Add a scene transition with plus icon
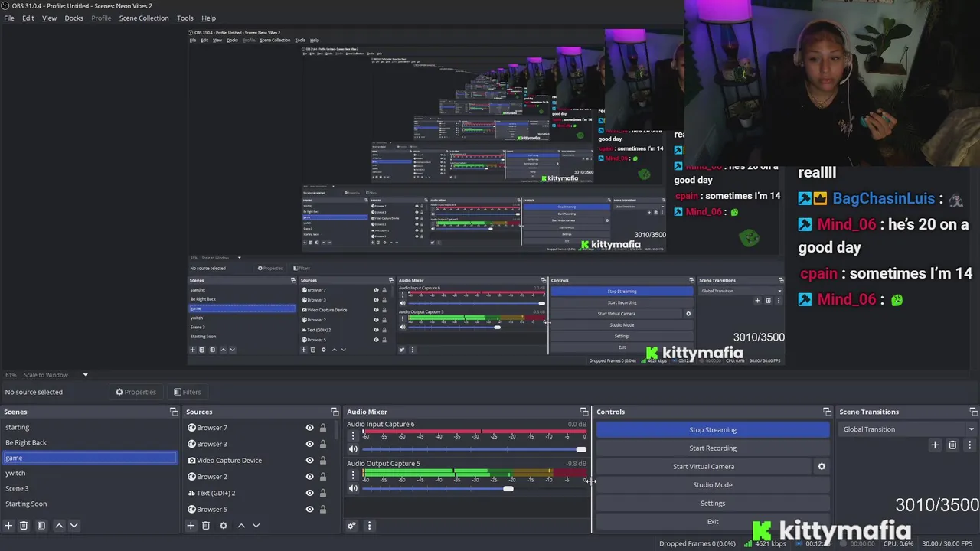This screenshot has width=980, height=551. [x=935, y=445]
